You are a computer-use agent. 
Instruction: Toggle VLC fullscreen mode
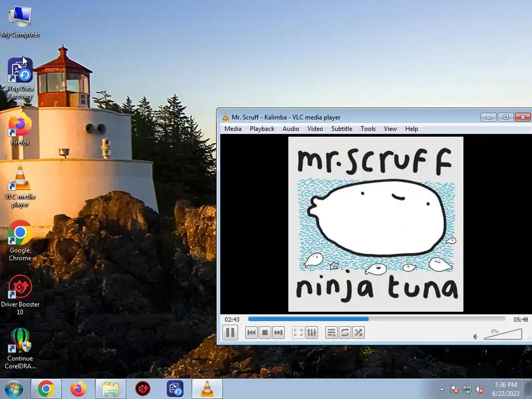(x=298, y=332)
